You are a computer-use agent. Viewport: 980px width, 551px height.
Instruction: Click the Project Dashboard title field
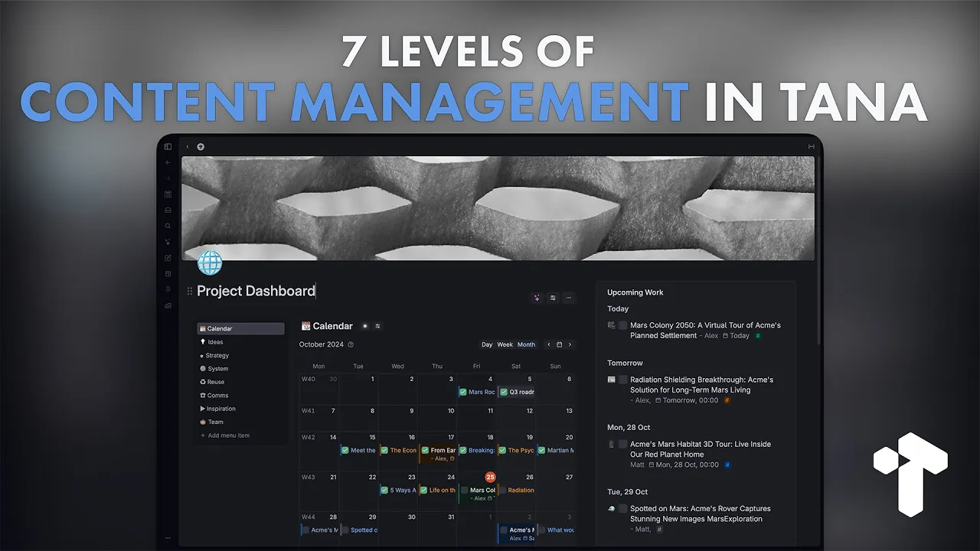click(x=256, y=291)
